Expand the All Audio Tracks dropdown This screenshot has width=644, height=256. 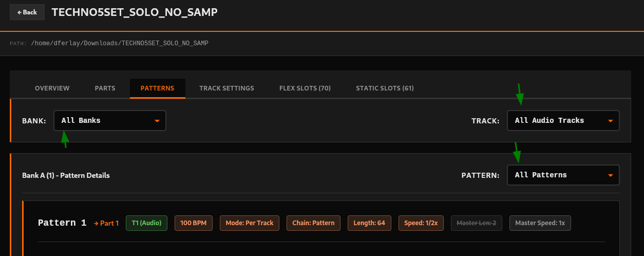tap(563, 121)
